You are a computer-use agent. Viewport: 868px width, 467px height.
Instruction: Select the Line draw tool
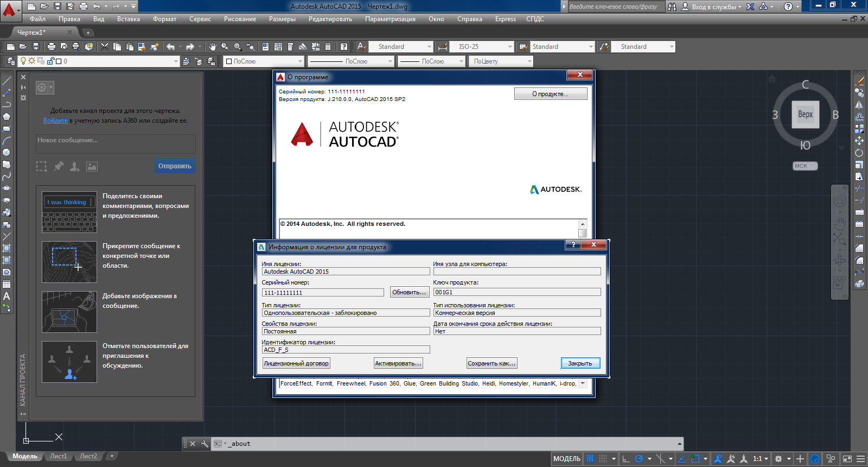coord(7,81)
